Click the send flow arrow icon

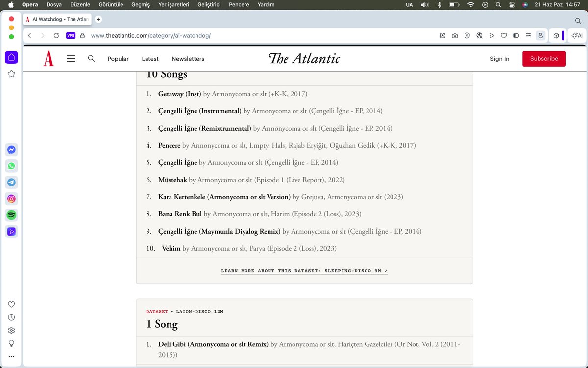[x=491, y=35]
